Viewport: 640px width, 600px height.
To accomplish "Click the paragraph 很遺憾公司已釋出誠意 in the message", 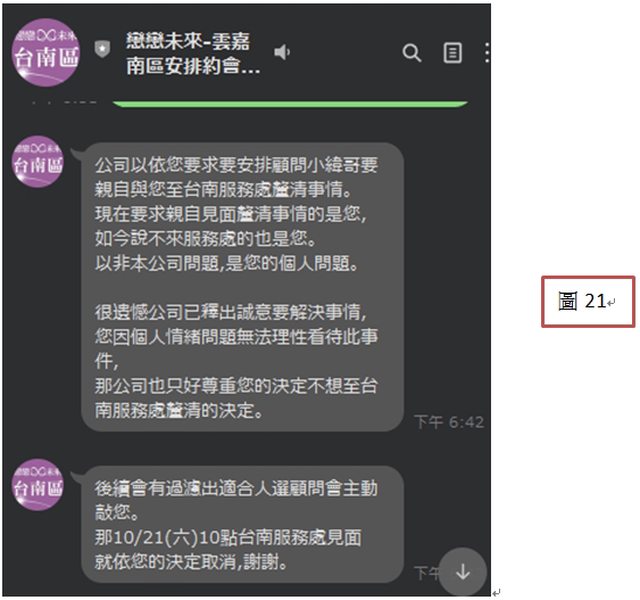I will click(236, 361).
